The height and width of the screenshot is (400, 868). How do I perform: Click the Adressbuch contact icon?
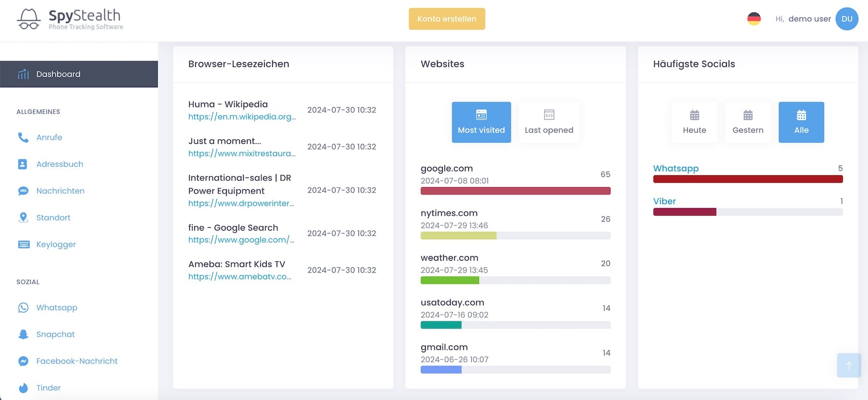tap(23, 164)
